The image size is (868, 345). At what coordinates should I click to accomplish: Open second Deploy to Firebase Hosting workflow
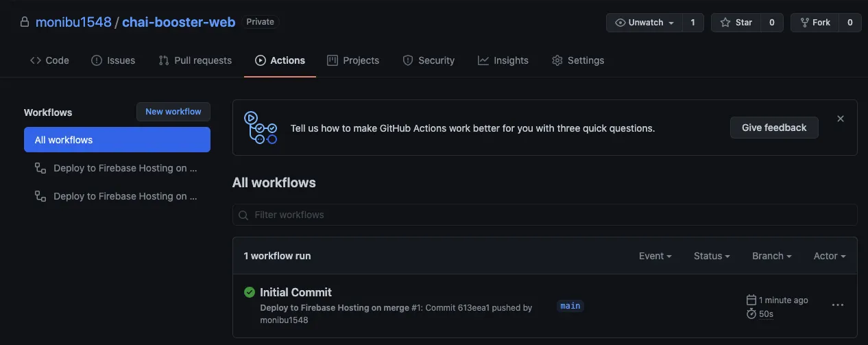117,196
